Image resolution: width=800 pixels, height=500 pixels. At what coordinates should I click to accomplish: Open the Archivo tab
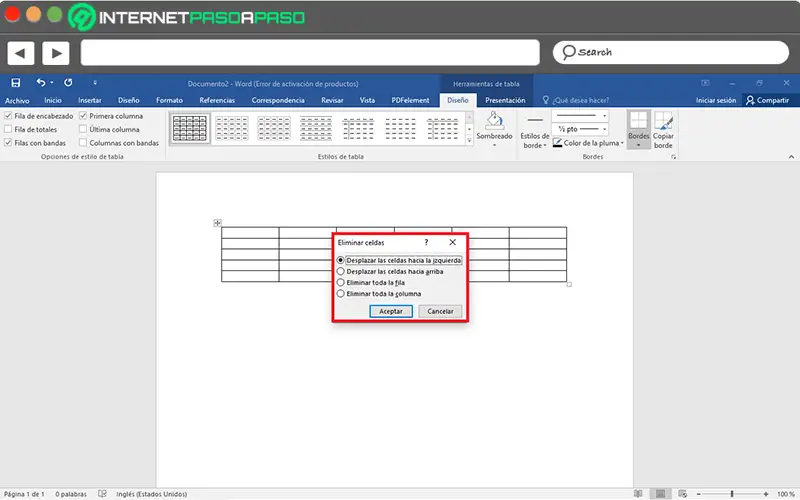(17, 101)
